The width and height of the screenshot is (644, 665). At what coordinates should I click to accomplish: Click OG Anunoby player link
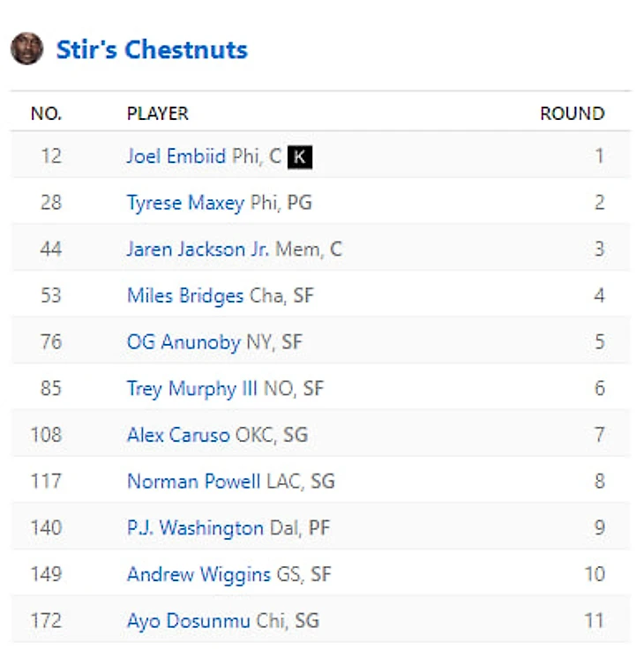coord(183,342)
